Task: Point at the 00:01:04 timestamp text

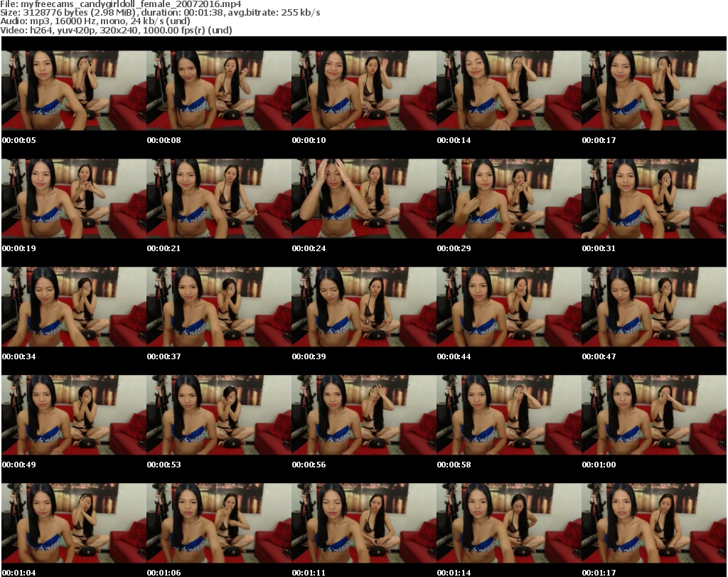Action: tap(19, 573)
